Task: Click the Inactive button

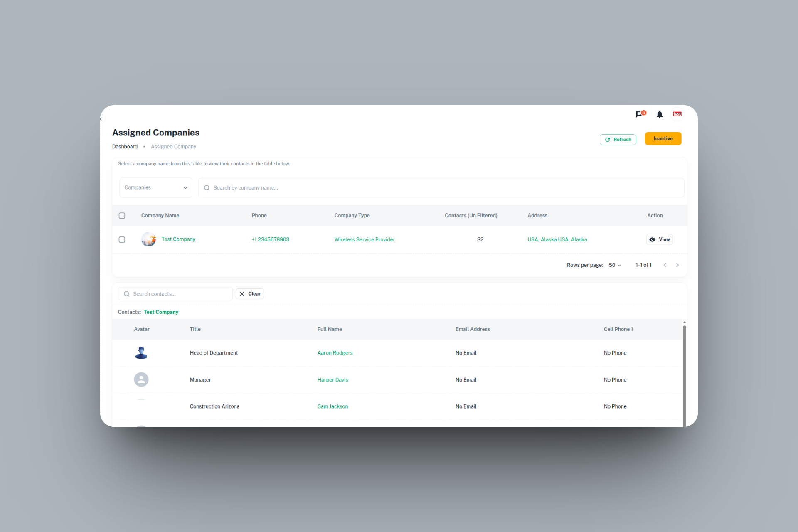Action: pos(663,139)
